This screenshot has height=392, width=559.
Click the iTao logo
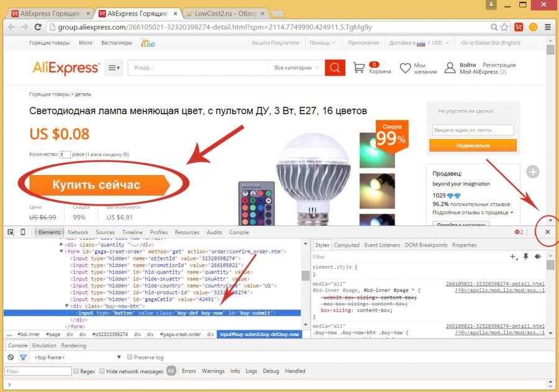148,43
